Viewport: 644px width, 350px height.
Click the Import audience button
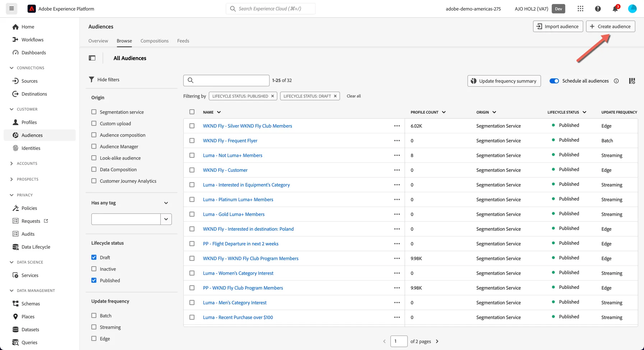[558, 26]
